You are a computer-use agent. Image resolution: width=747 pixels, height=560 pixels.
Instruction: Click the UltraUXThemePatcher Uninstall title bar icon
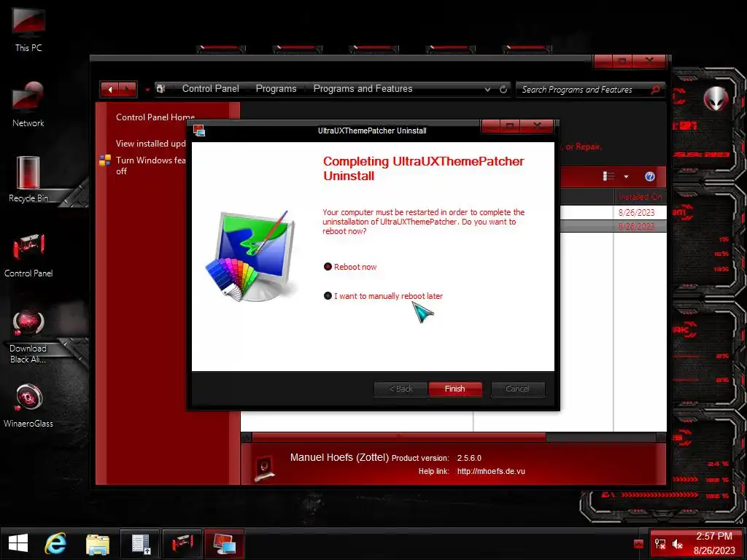(199, 131)
